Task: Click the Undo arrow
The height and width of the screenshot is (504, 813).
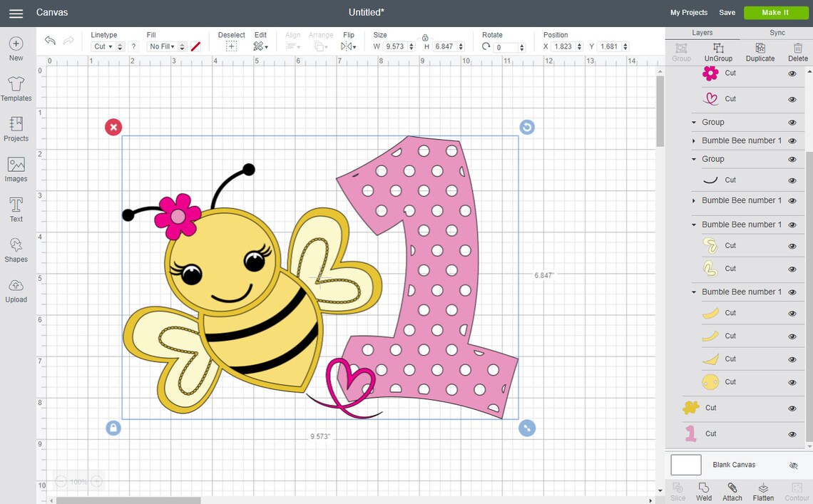Action: point(50,41)
